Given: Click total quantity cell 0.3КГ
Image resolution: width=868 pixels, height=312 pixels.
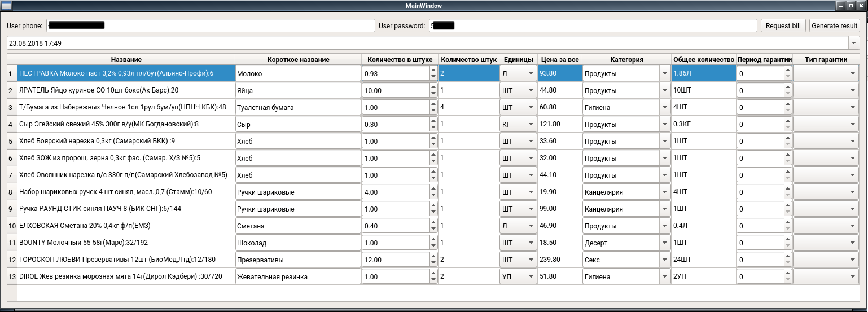Looking at the screenshot, I should [x=703, y=124].
